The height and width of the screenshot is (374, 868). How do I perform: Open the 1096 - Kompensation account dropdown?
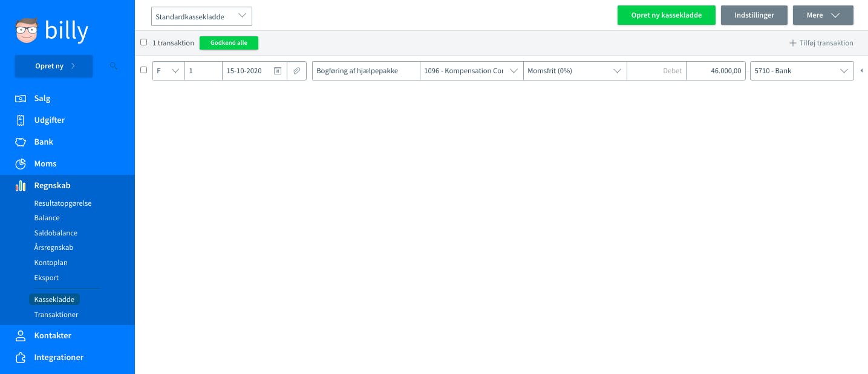472,71
